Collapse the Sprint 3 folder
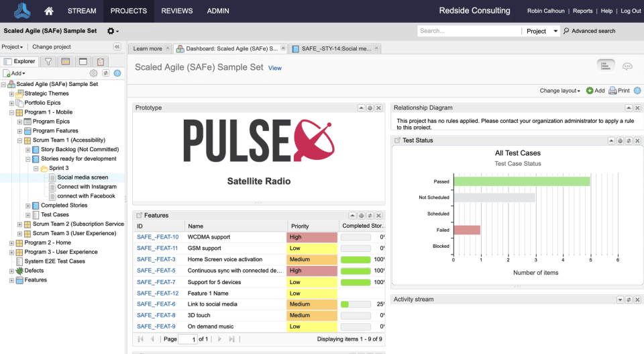 36,169
